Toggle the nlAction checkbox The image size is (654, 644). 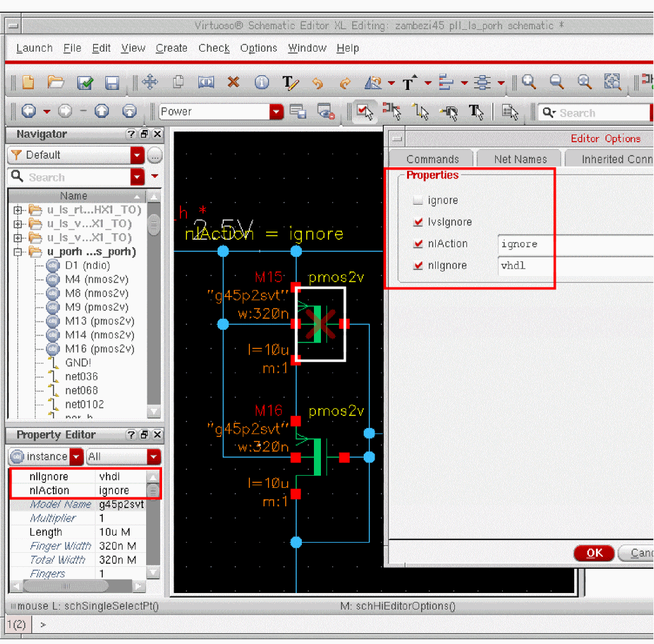[x=418, y=244]
